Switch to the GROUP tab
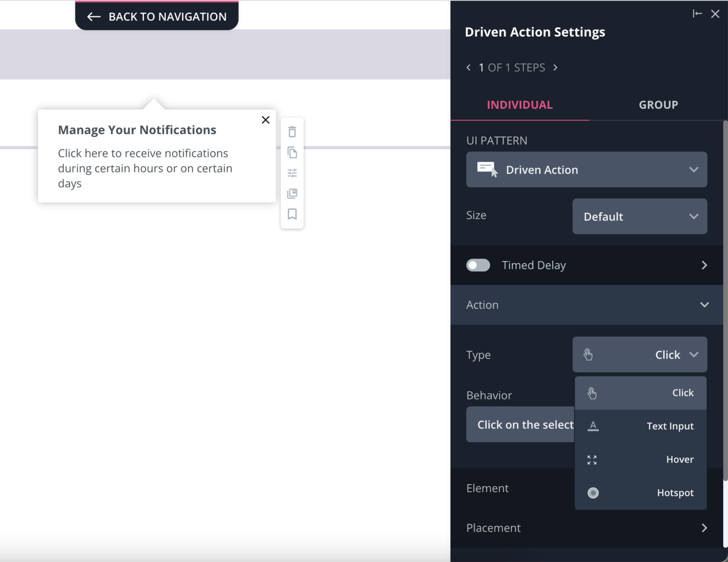Image resolution: width=728 pixels, height=562 pixels. point(658,105)
